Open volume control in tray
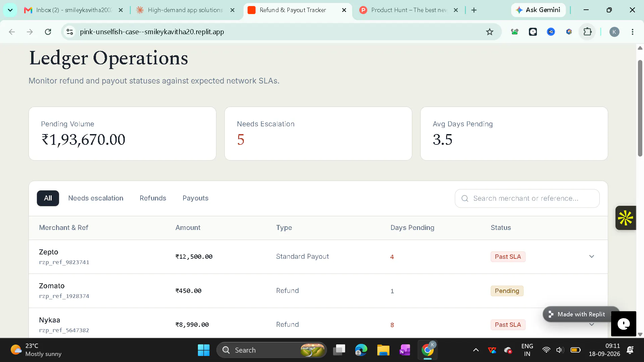The width and height of the screenshot is (644, 362). pyautogui.click(x=559, y=350)
